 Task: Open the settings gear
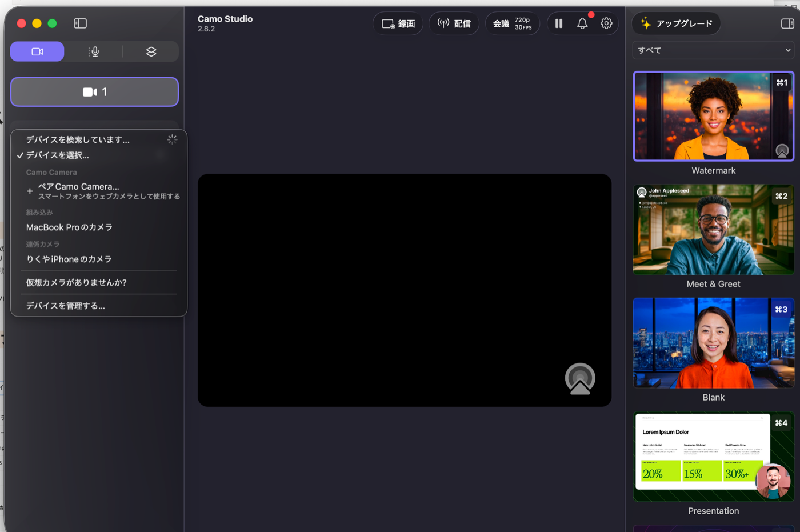click(606, 23)
